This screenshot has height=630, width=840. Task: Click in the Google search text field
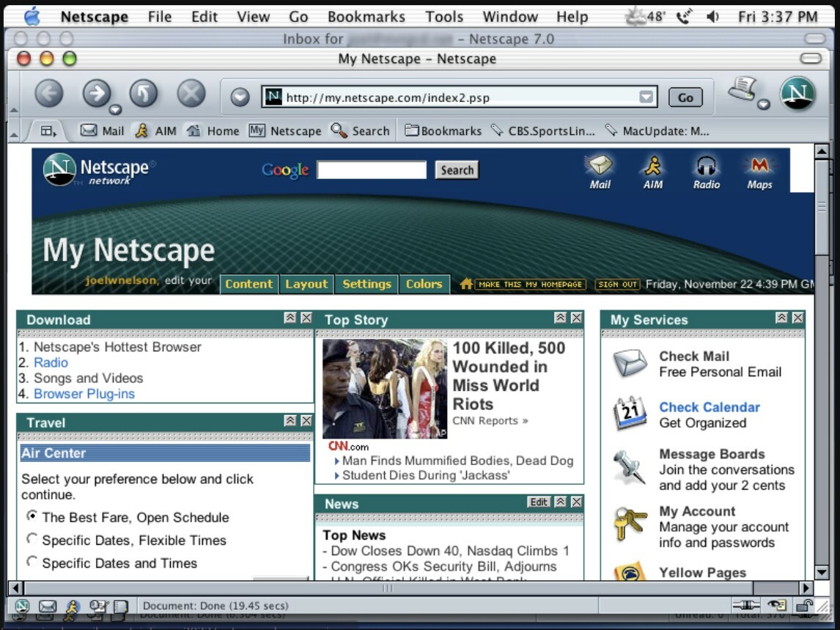pos(371,170)
